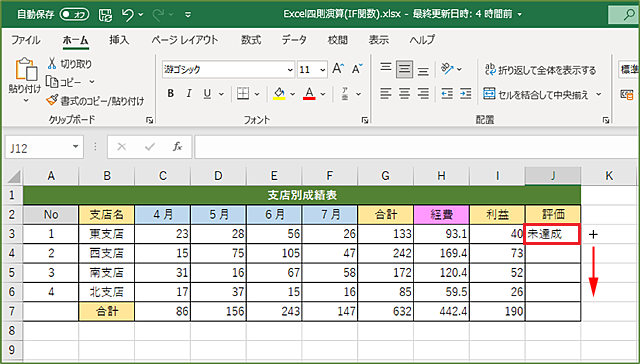Viewport: 640px width, 364px height.
Task: Open the fill color palette dropdown
Action: pyautogui.click(x=293, y=94)
